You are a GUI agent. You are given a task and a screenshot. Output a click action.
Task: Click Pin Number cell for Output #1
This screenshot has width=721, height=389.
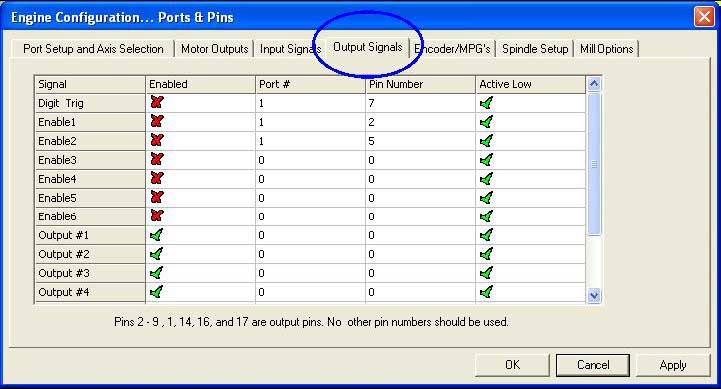tap(420, 235)
